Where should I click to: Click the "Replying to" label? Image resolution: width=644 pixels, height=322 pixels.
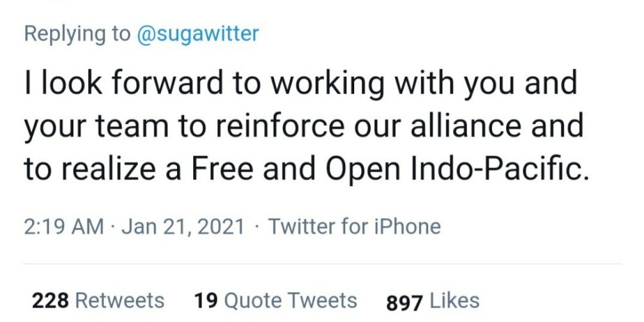(x=76, y=34)
